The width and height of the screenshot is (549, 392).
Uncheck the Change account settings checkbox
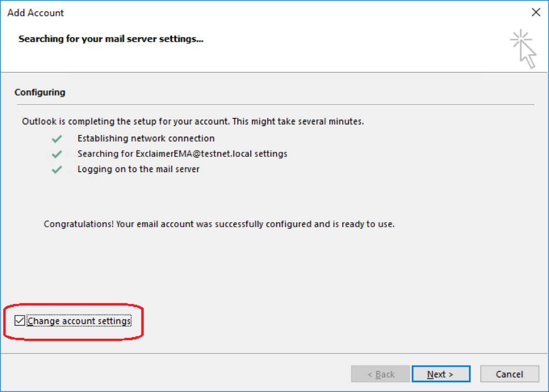20,321
